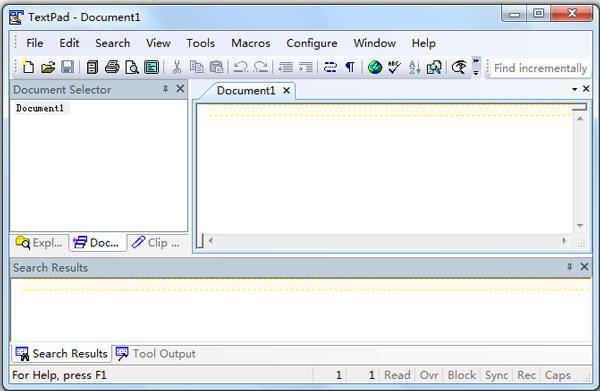Close the Document Selector panel
Viewport: 600px width, 391px height.
180,89
